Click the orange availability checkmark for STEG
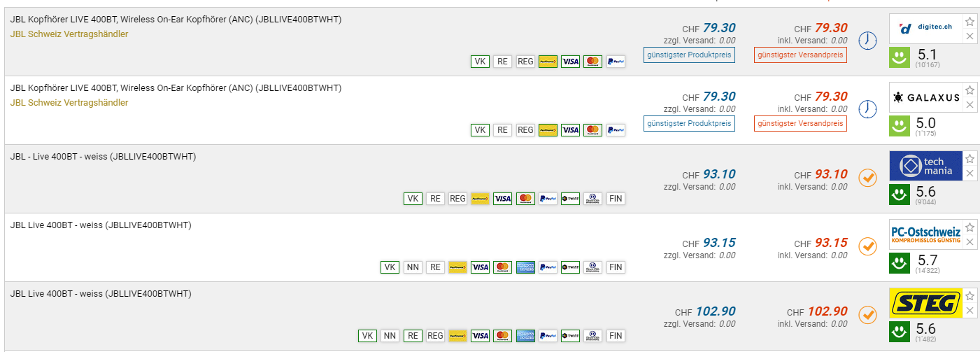 click(867, 315)
